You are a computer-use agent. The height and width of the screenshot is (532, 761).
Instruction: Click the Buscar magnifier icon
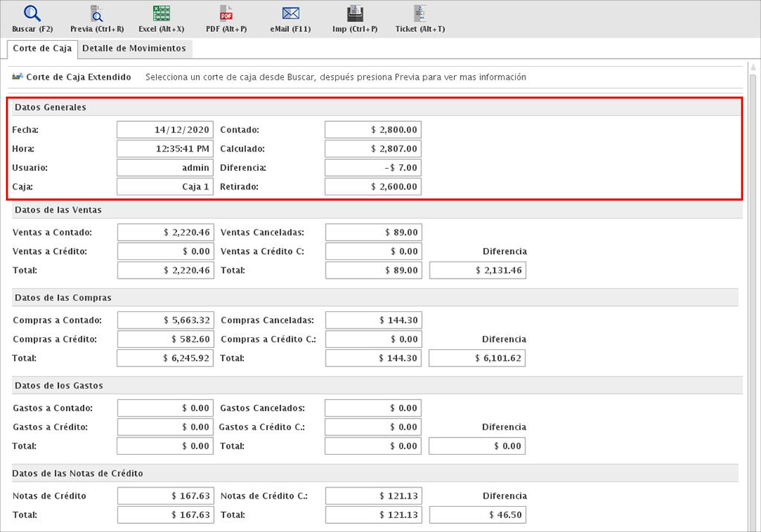[x=32, y=13]
